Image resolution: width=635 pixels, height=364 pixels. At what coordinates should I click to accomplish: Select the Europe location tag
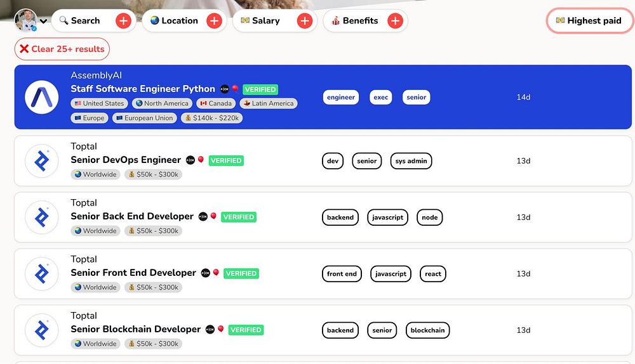tap(90, 118)
